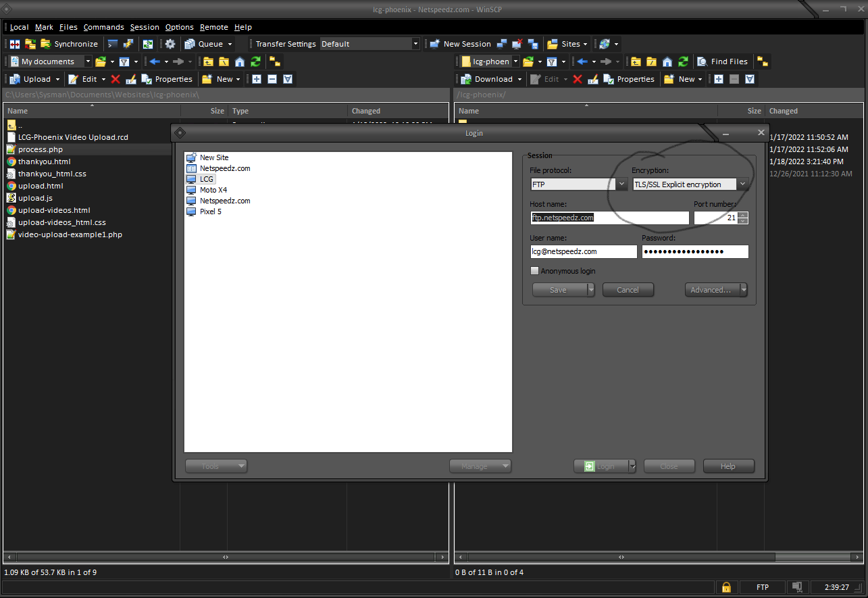Go to local home directory icon
The height and width of the screenshot is (598, 868).
point(240,61)
